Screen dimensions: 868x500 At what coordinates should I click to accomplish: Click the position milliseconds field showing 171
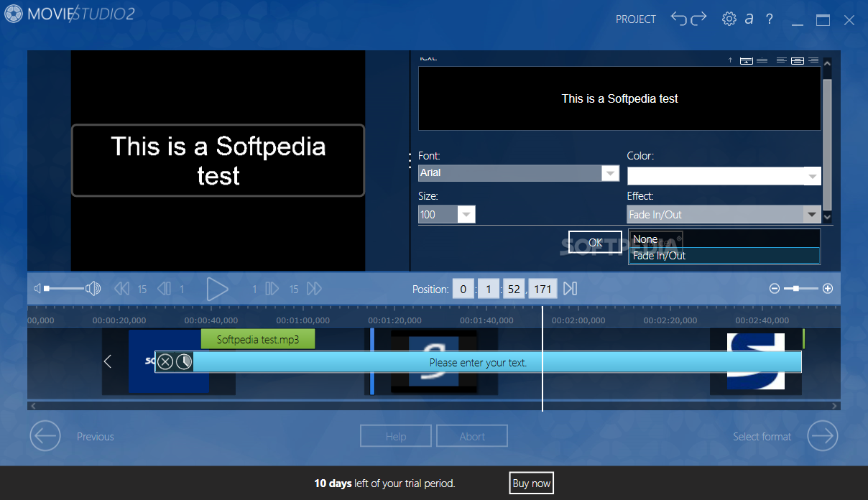[543, 290]
